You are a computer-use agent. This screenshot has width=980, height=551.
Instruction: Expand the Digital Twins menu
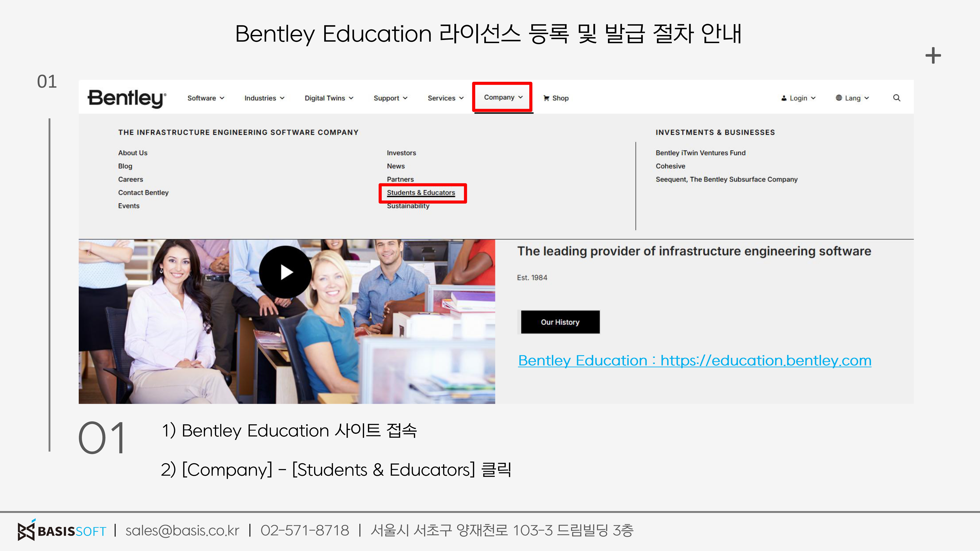[329, 98]
